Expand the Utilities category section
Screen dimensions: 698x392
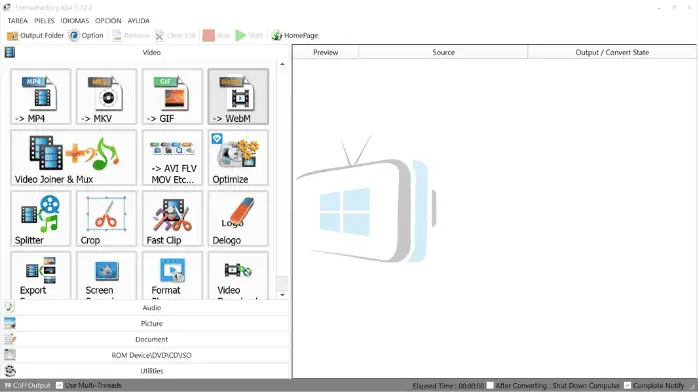(146, 371)
